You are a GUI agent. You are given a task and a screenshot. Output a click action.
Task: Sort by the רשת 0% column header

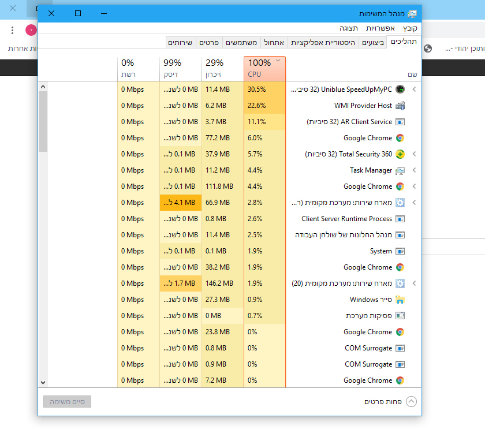tap(138, 69)
